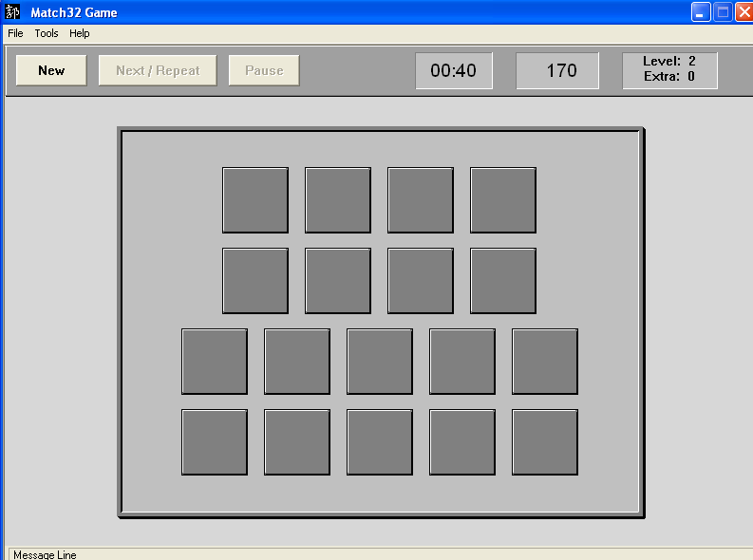Flip the fourth card in the bottom row
The width and height of the screenshot is (753, 560).
(462, 442)
